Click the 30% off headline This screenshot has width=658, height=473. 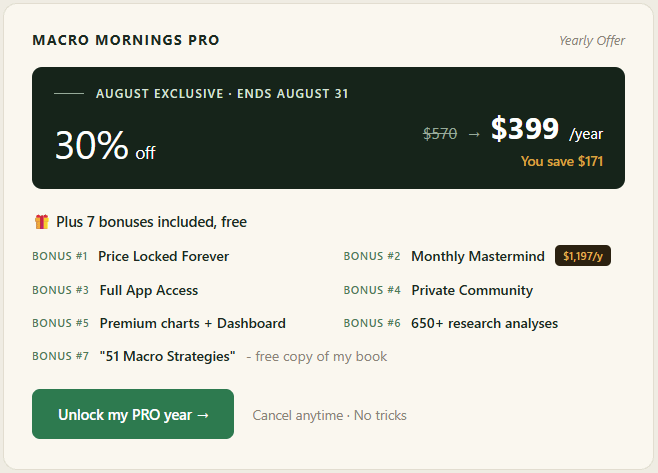pyautogui.click(x=105, y=145)
